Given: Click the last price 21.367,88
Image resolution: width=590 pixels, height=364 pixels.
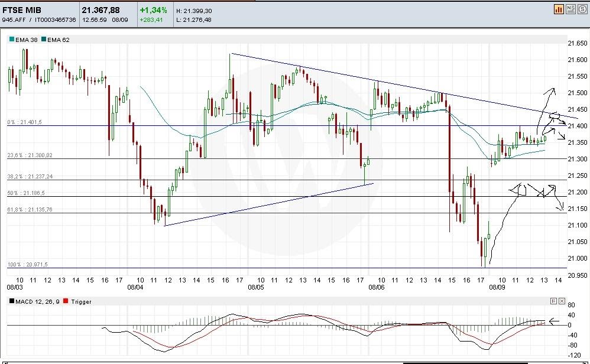Looking at the screenshot, I should pos(101,10).
